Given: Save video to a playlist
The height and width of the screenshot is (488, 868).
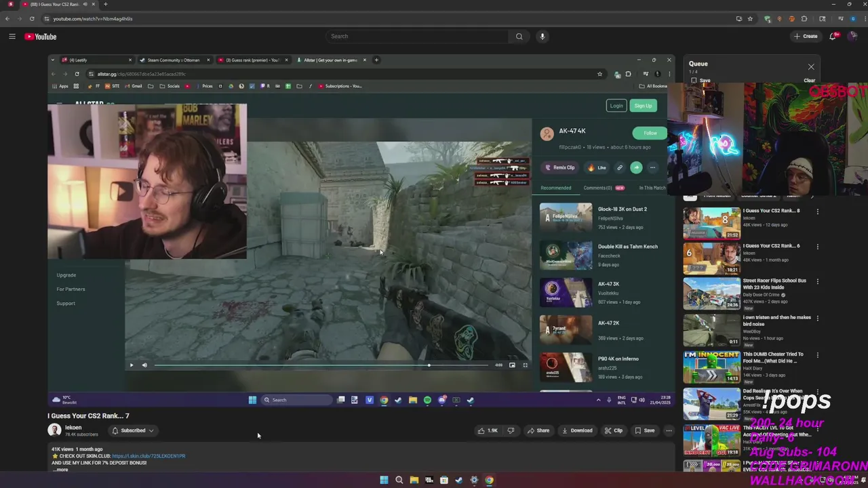Looking at the screenshot, I should click(x=645, y=430).
